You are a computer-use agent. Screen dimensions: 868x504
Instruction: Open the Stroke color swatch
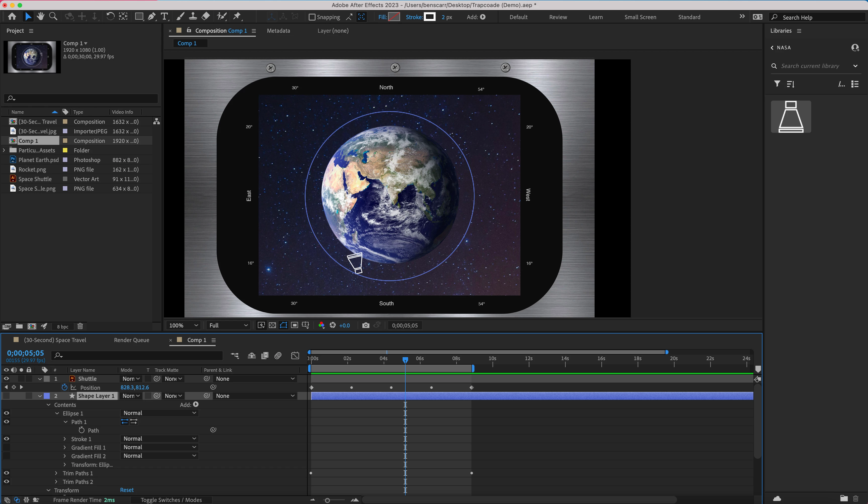click(429, 17)
